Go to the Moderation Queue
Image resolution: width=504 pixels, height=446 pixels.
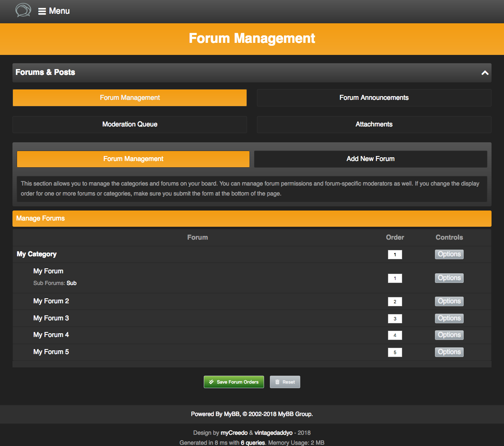point(130,124)
